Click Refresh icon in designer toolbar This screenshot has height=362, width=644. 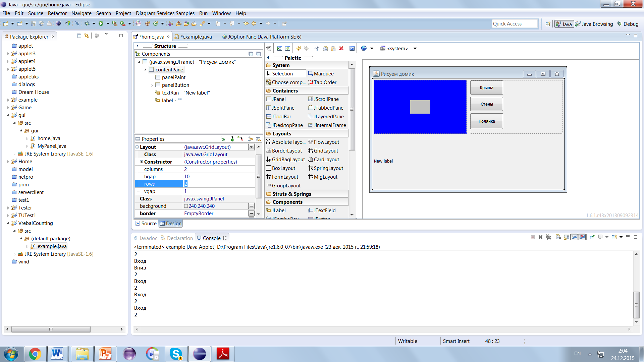(288, 48)
